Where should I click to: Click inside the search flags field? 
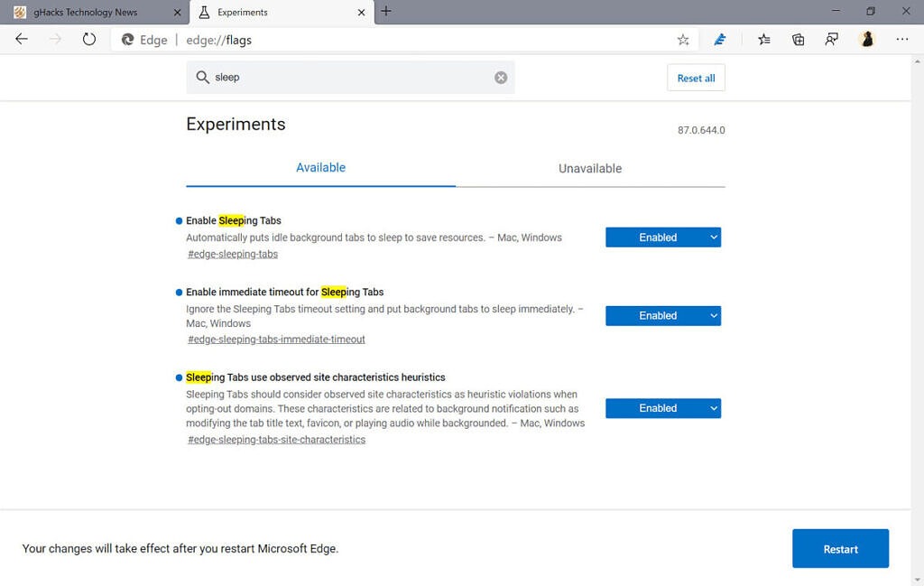[x=343, y=77]
